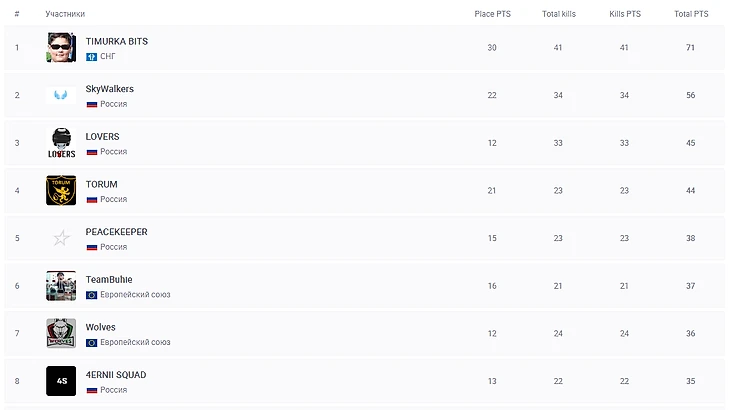Screen dimensions: 730x410
Task: Open the 4ERNII SQUAD team link
Action: coord(115,375)
